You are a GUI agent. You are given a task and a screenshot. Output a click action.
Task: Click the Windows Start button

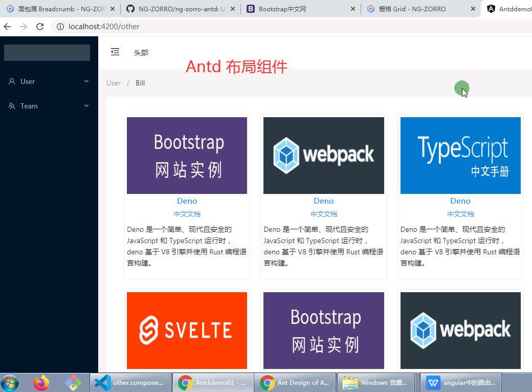pyautogui.click(x=10, y=383)
